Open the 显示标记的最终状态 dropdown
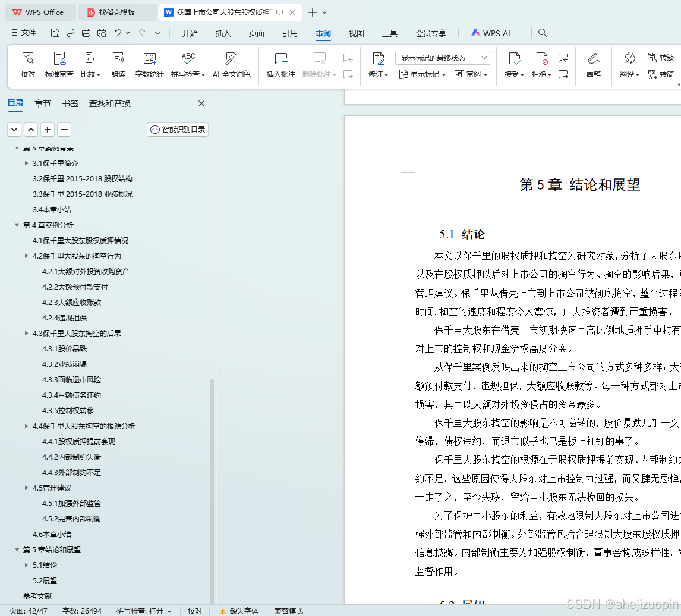The width and height of the screenshot is (681, 616). pyautogui.click(x=443, y=58)
